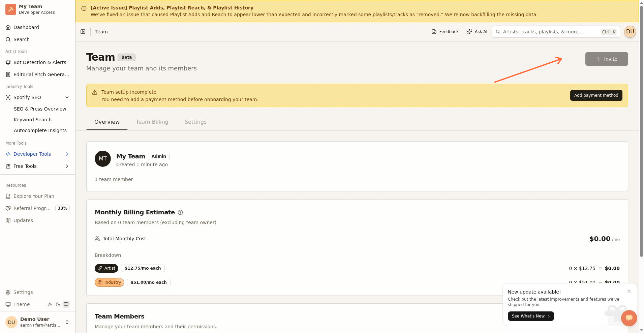Click the My Team logo icon
644x333 pixels.
[11, 9]
